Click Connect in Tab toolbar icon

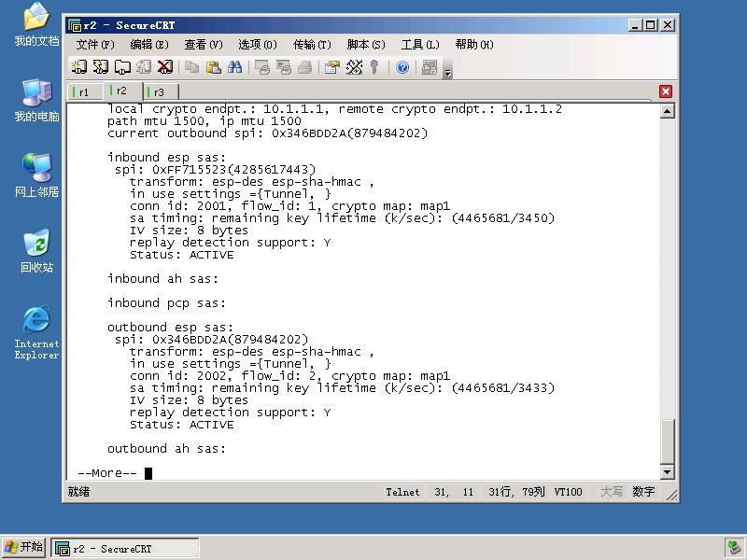point(122,66)
